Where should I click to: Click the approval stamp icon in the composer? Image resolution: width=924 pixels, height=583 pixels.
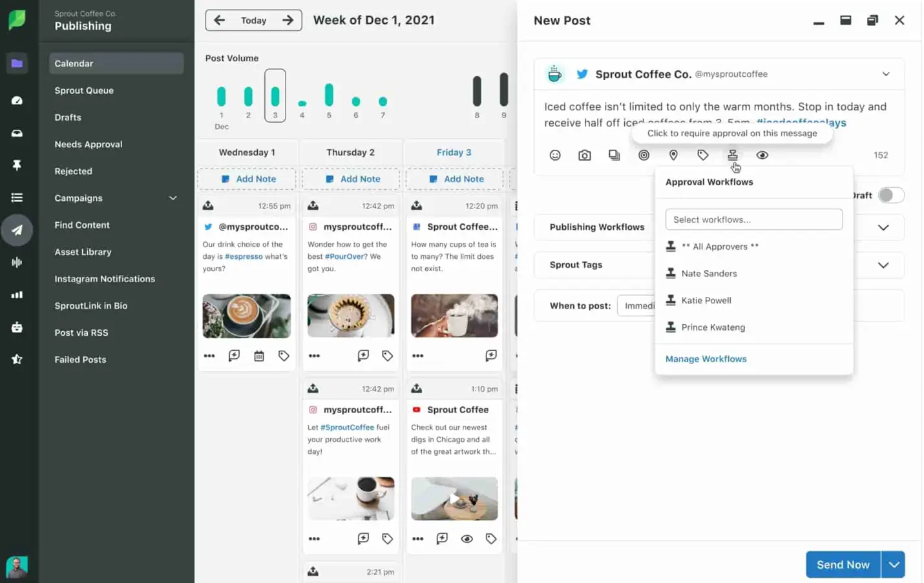coord(733,155)
